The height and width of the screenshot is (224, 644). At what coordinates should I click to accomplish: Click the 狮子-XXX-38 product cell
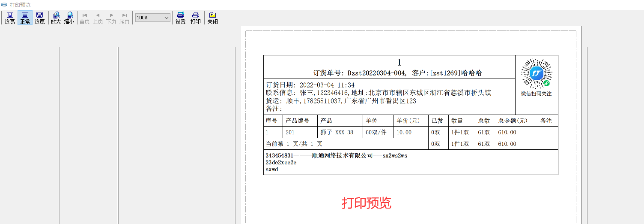tap(337, 132)
